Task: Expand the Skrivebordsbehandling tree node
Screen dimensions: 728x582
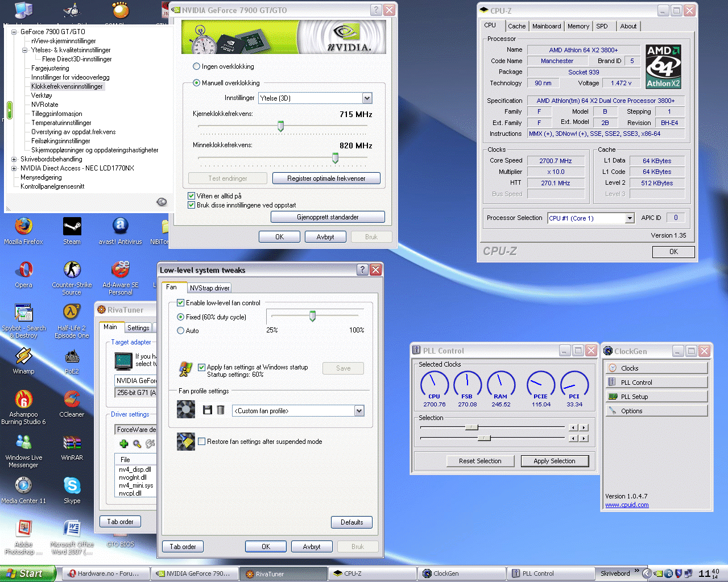Action: 14,159
